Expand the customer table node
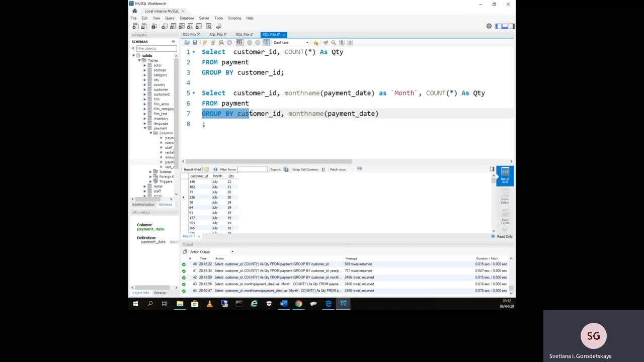The image size is (644, 362). click(x=145, y=89)
